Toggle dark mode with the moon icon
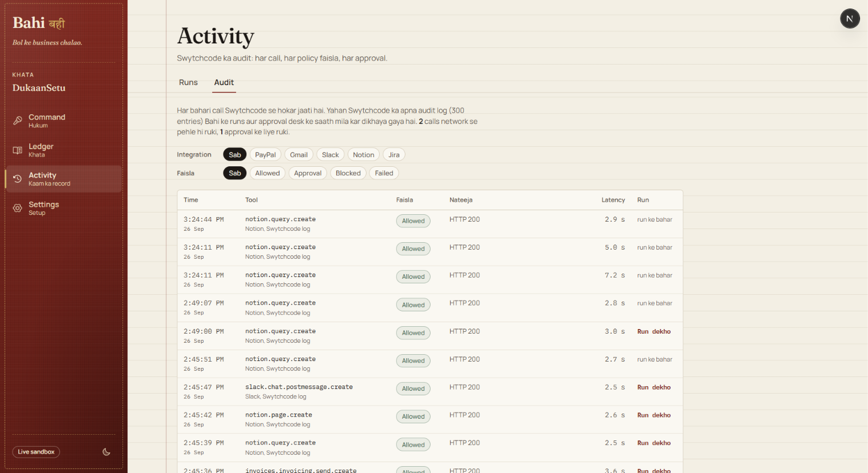Viewport: 868px width, 473px height. pos(106,452)
